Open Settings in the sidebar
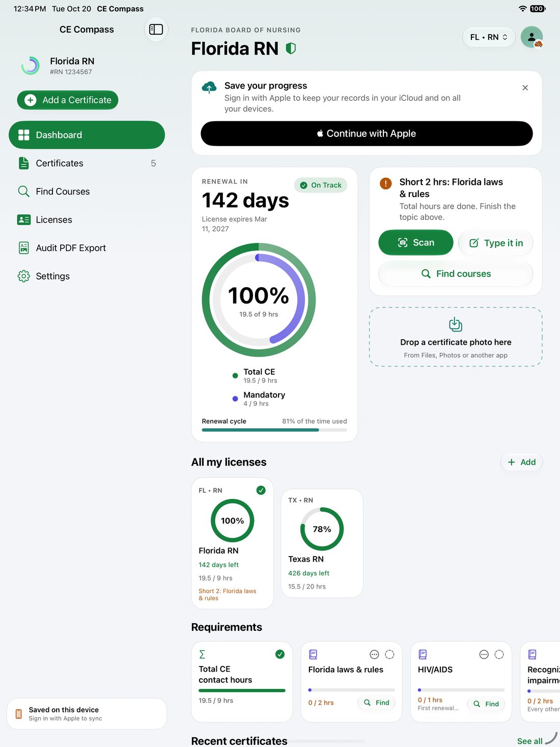The image size is (560, 747). (x=87, y=276)
